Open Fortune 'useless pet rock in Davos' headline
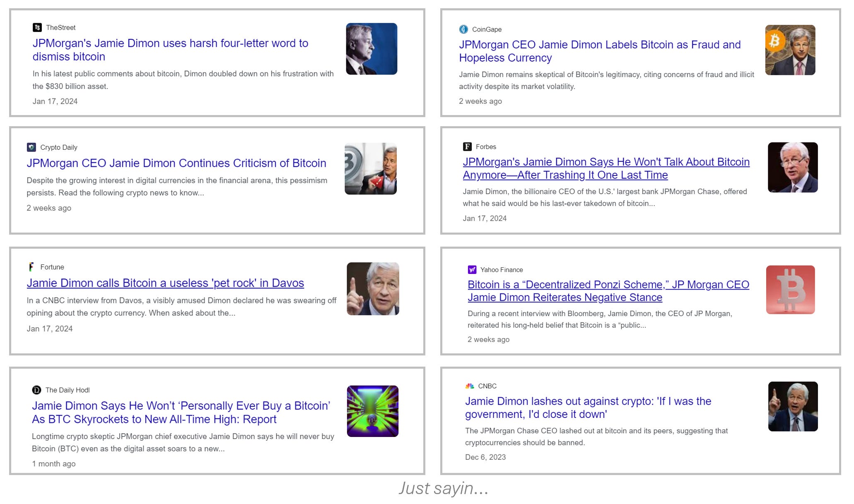 coord(165,283)
